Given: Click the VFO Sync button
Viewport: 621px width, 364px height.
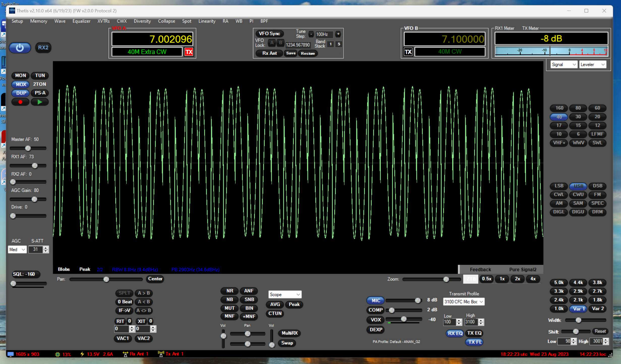Looking at the screenshot, I should 269,33.
